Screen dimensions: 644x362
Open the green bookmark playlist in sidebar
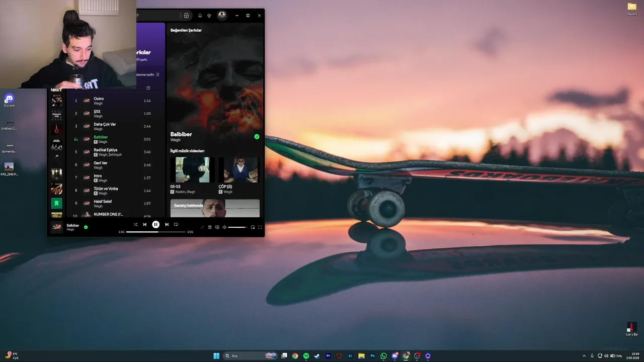[x=57, y=203]
